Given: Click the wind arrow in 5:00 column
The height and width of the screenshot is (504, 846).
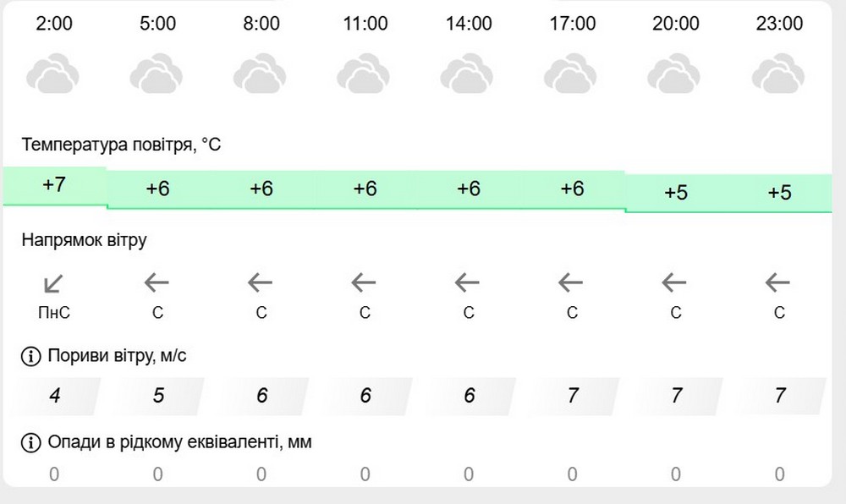Looking at the screenshot, I should click(157, 281).
